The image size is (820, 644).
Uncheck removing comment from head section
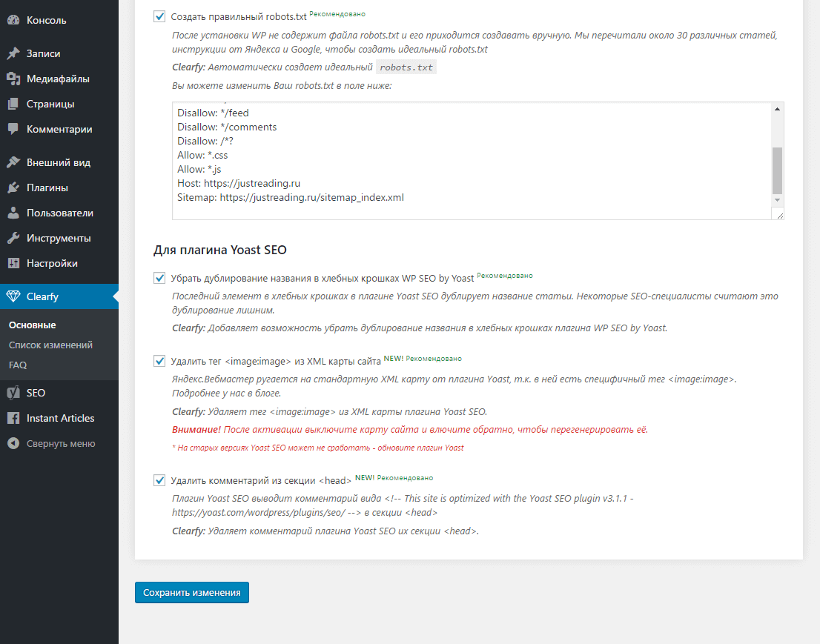[x=159, y=479]
